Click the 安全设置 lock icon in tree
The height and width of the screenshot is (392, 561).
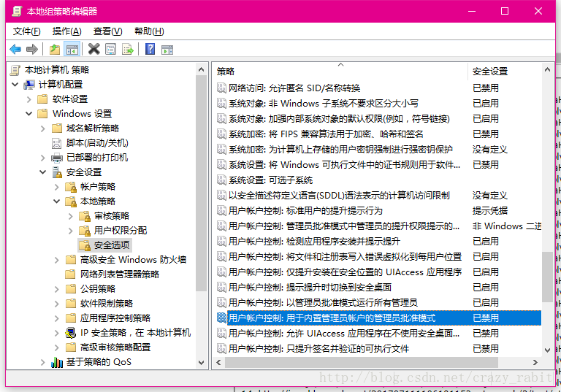(x=57, y=172)
